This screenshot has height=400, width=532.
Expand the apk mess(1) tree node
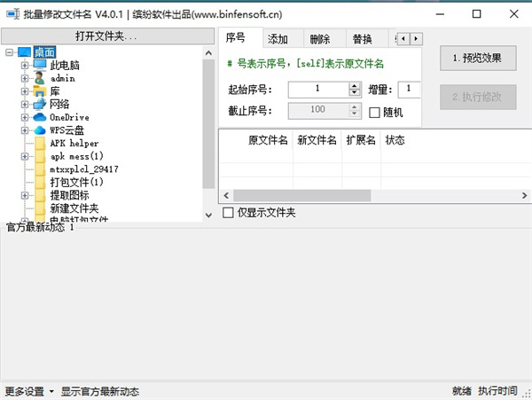(25, 156)
